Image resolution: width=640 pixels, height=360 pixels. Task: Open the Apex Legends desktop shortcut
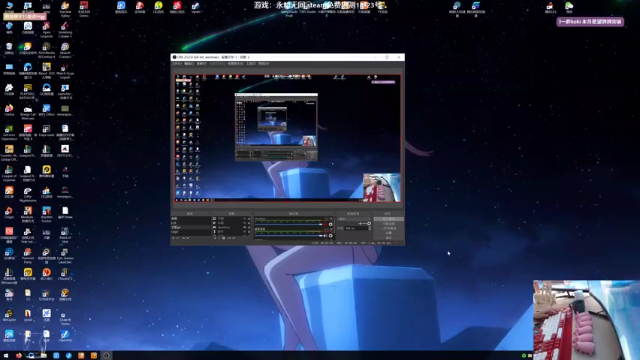46,29
